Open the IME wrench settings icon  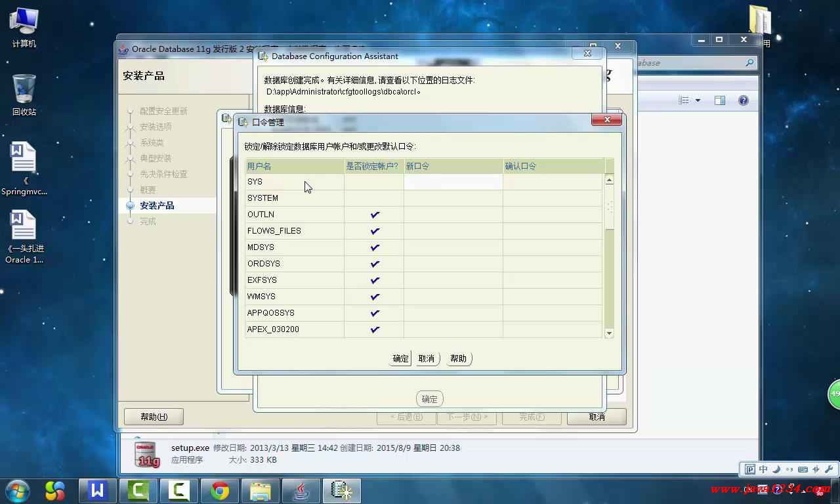pos(829,469)
